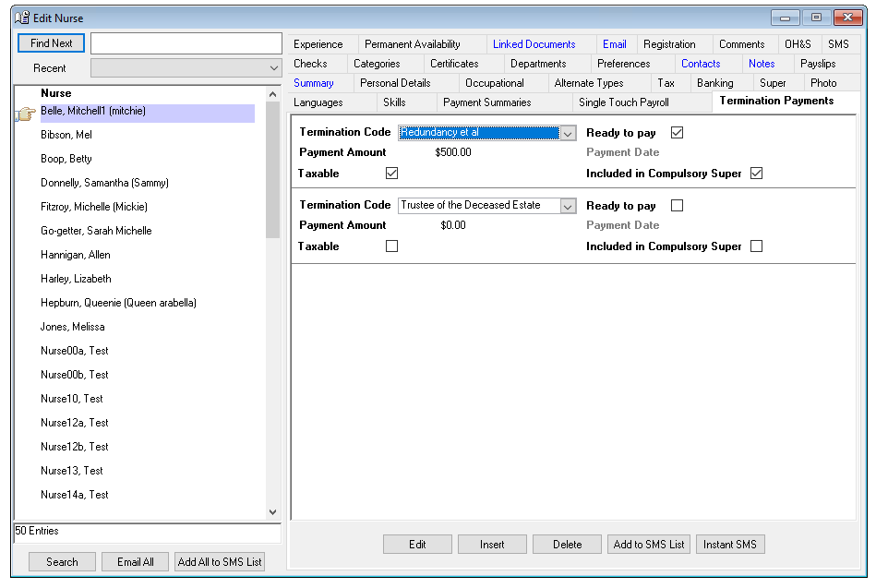This screenshot has height=588, width=876.
Task: Select Hepburn, Queenie (Queen arabella)
Action: click(118, 303)
